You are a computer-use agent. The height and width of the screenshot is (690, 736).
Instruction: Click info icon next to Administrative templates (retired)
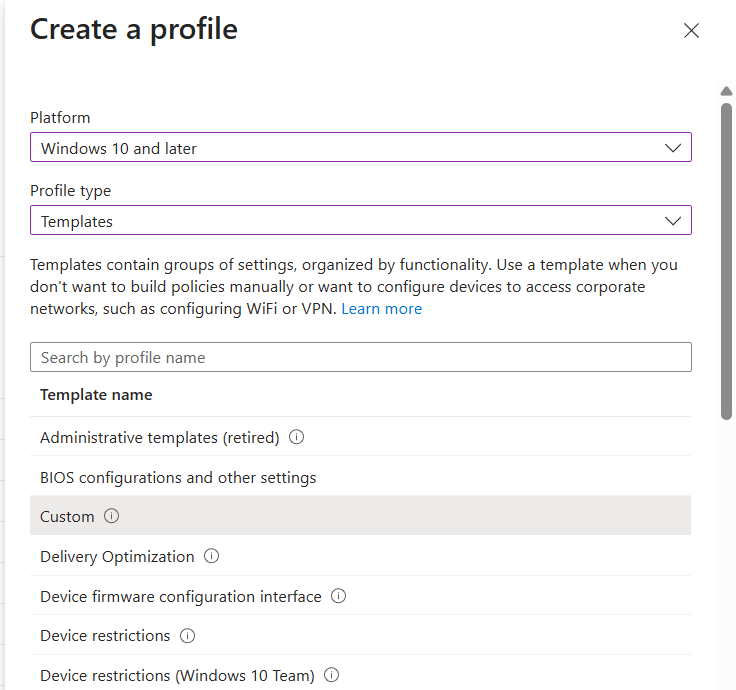pyautogui.click(x=296, y=437)
